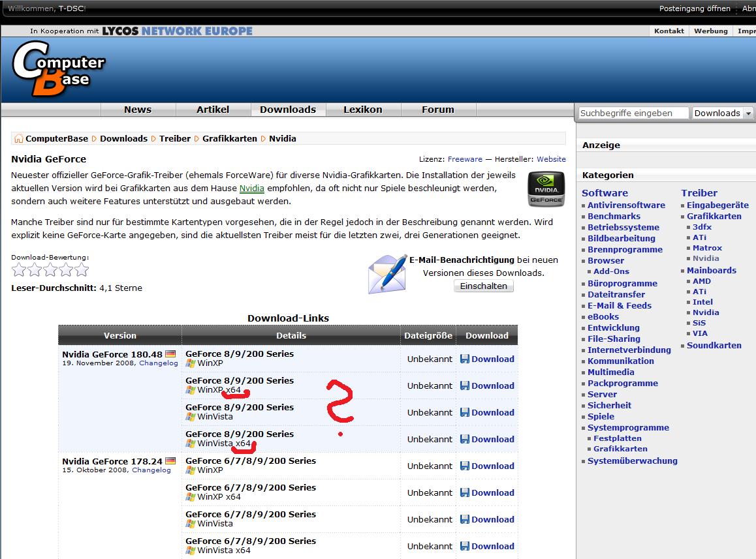Open the search scope Downloads dropdown

pos(722,113)
